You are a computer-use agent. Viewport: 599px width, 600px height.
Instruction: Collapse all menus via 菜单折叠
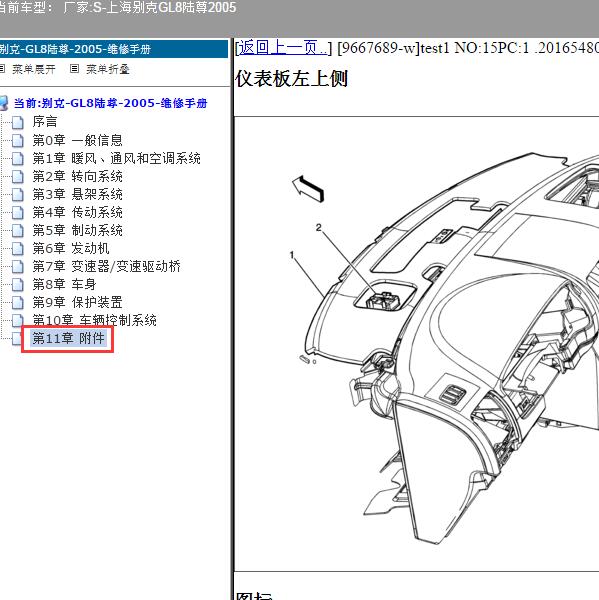pyautogui.click(x=108, y=69)
